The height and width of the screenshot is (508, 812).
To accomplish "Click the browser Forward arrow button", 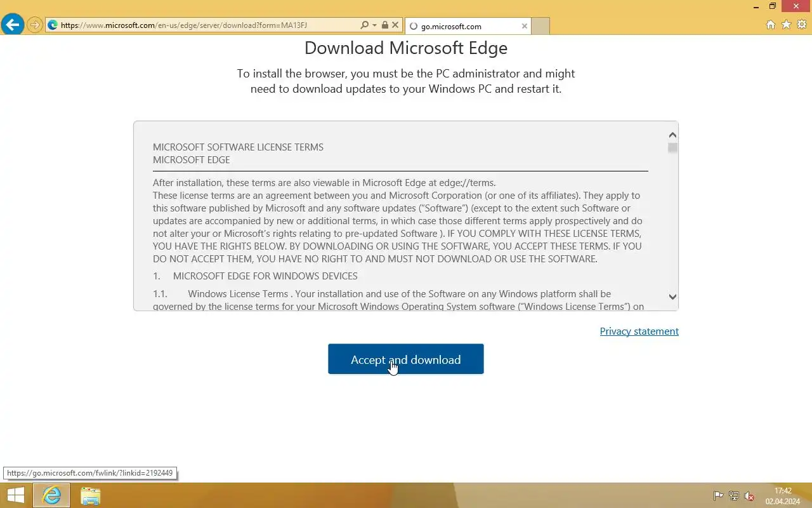I will pyautogui.click(x=35, y=25).
